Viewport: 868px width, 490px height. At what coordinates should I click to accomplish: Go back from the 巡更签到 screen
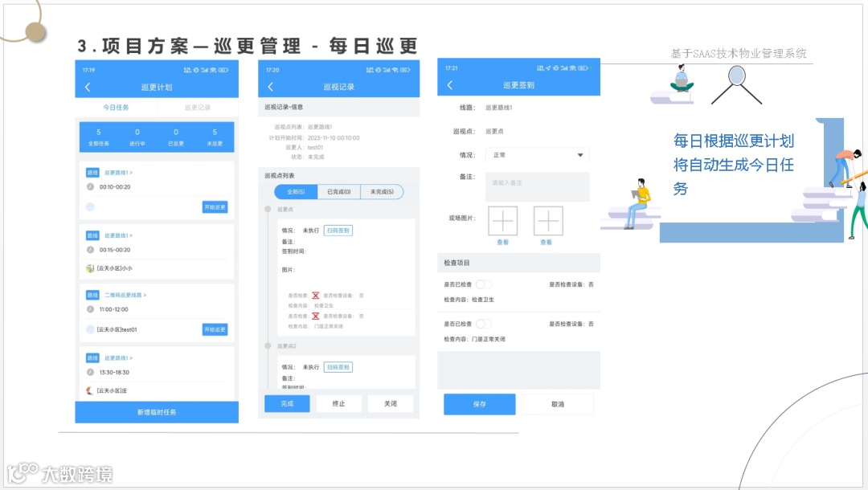click(450, 85)
